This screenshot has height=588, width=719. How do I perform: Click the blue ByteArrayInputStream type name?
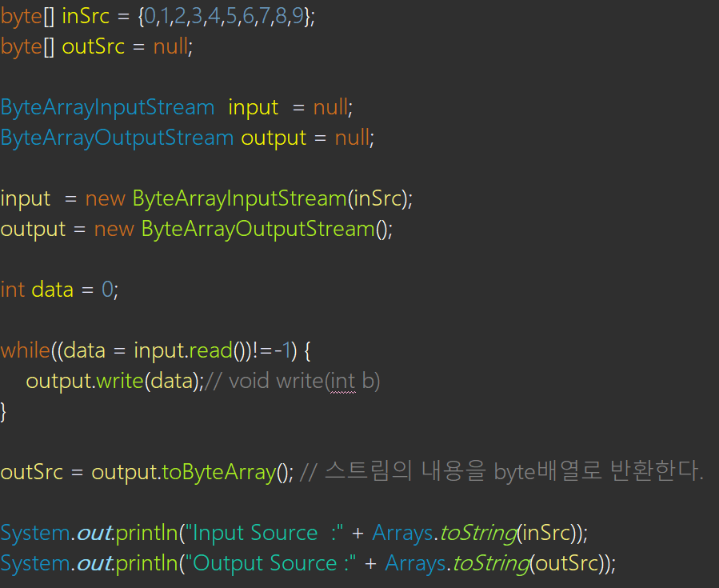[107, 108]
